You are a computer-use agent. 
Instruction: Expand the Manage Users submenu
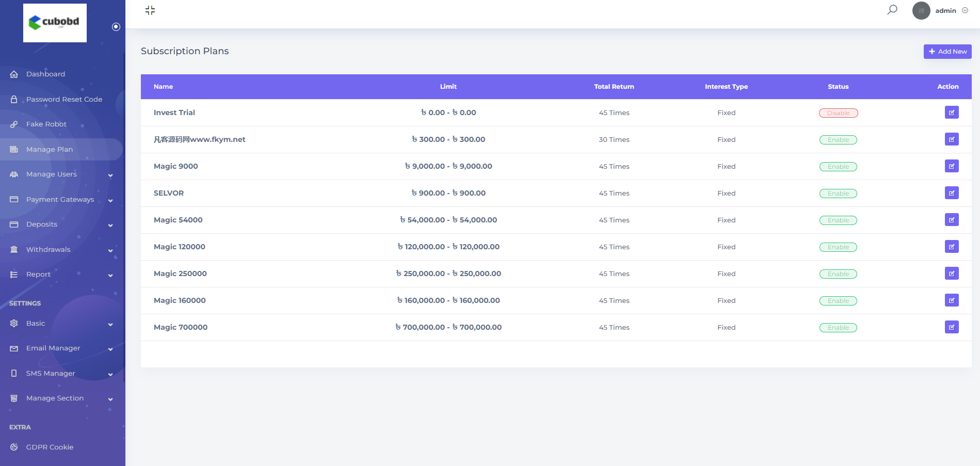click(62, 174)
